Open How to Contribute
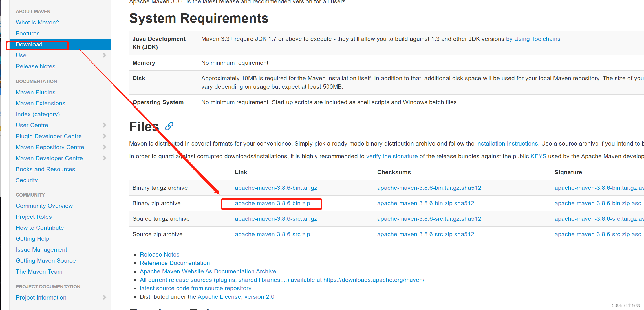The width and height of the screenshot is (644, 310). click(x=40, y=228)
